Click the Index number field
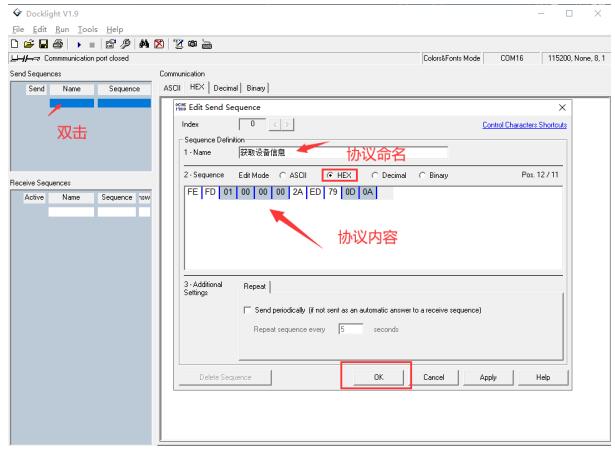The width and height of the screenshot is (615, 450). pyautogui.click(x=252, y=124)
